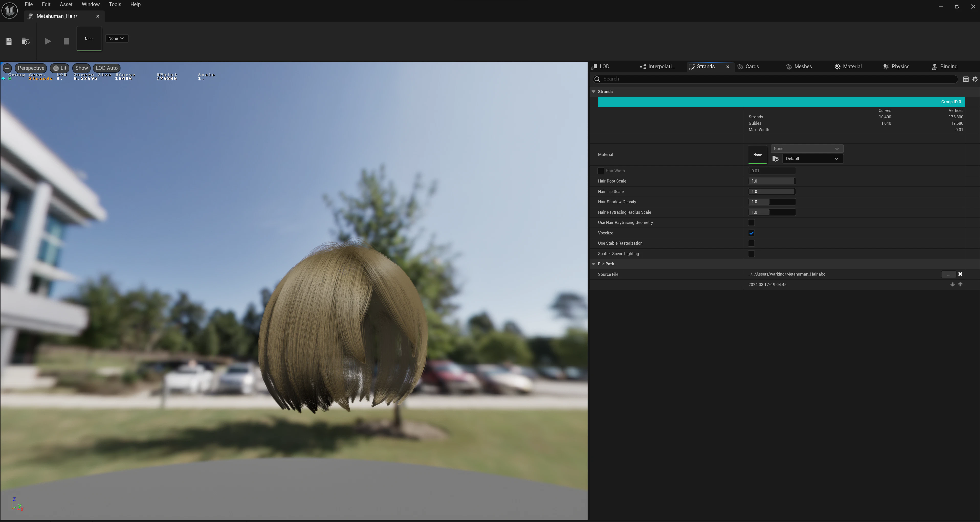Click the Show viewport button
The height and width of the screenshot is (522, 980).
(81, 68)
